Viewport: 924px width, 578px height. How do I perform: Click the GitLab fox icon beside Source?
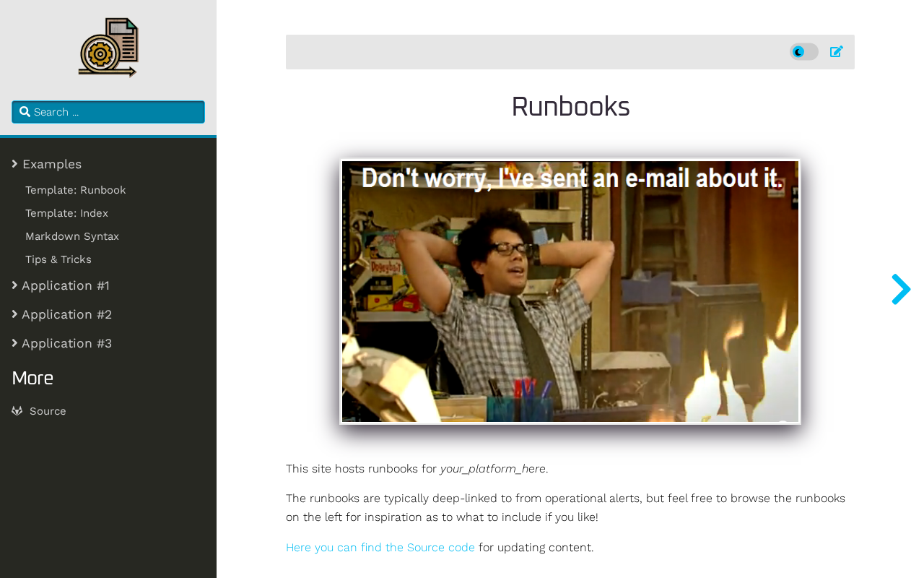(x=17, y=411)
